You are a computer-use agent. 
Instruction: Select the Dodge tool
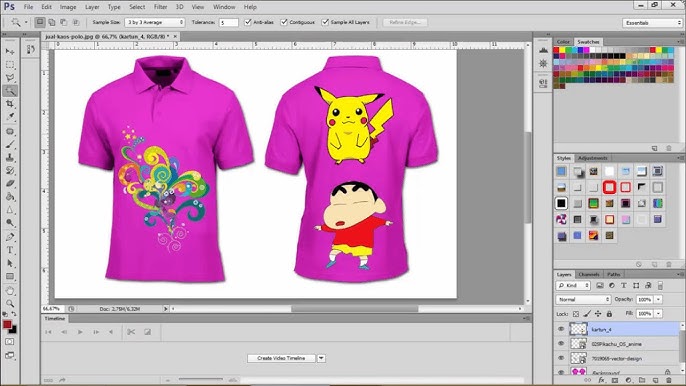pos(10,223)
